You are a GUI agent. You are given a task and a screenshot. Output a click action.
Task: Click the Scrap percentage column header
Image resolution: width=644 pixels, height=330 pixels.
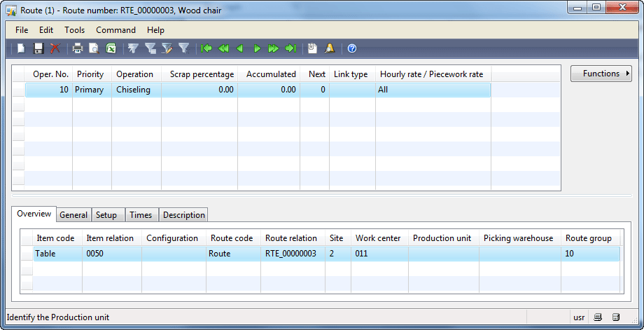pos(199,74)
